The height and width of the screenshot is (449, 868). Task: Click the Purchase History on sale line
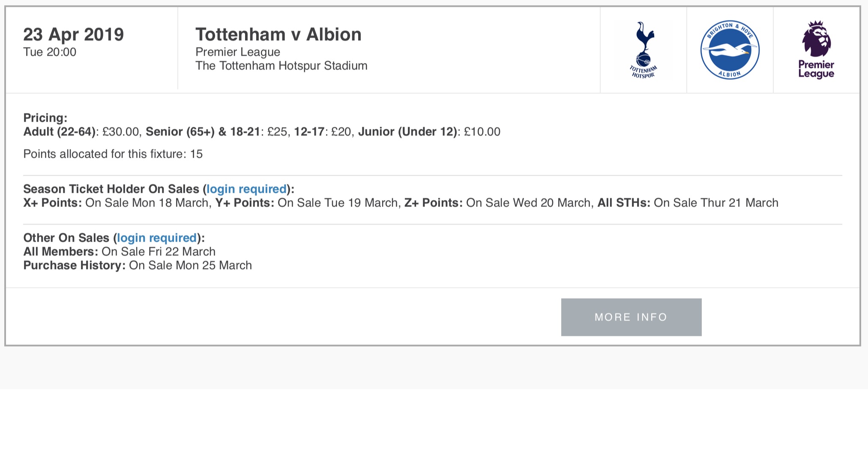pos(138,265)
